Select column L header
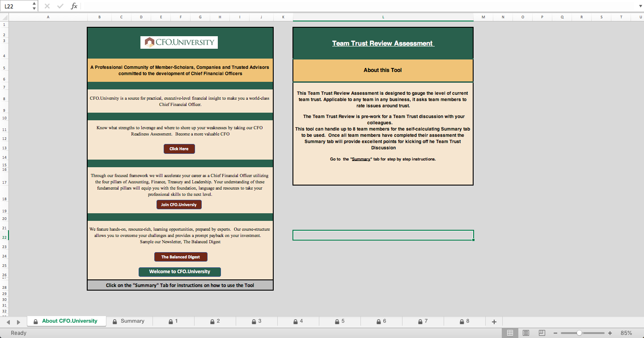Viewport: 644px width, 338px height. coord(383,17)
